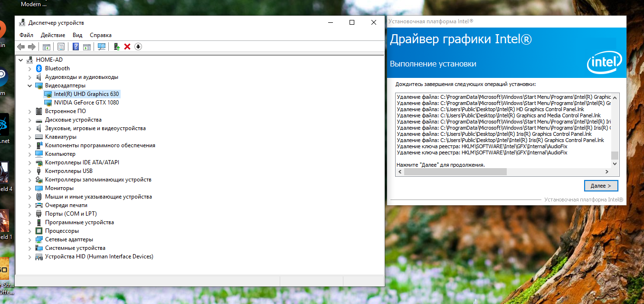
Task: Select the NVIDIA GeForce GTX 1080 device
Action: [86, 103]
